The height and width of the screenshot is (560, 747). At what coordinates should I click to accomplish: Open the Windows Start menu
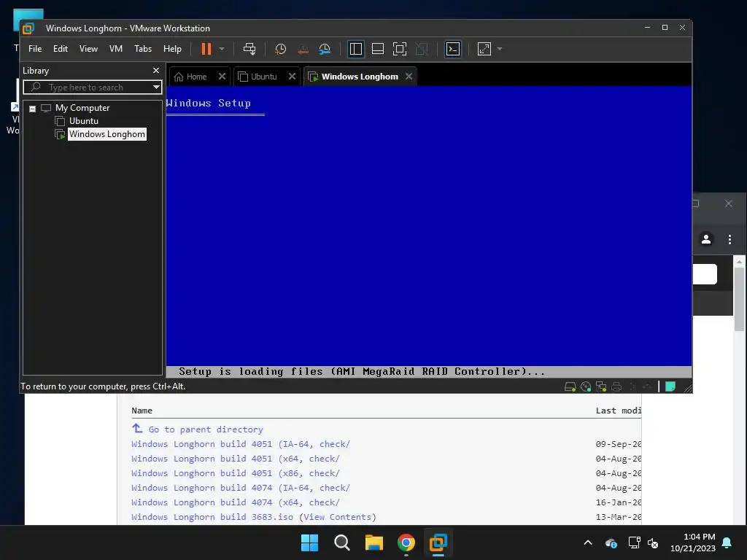[309, 542]
